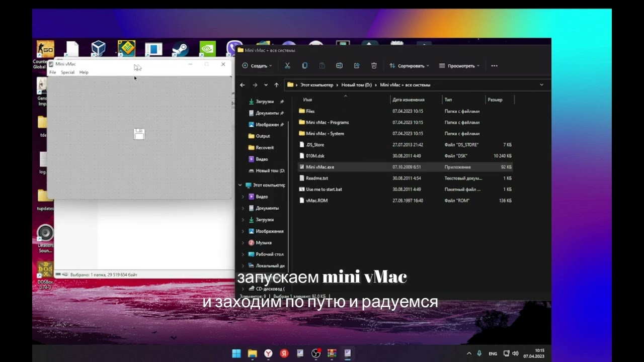644x362 pixels.
Task: Click Новый том (D:) breadcrumb
Action: pos(356,85)
